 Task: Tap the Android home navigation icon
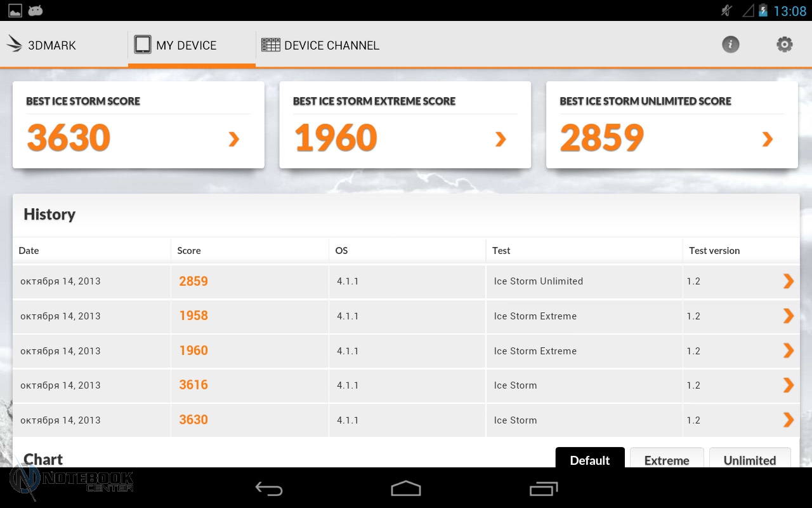pyautogui.click(x=406, y=488)
